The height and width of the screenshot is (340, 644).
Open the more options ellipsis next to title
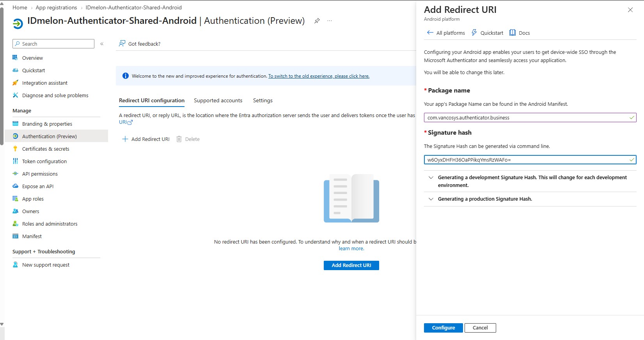[330, 21]
